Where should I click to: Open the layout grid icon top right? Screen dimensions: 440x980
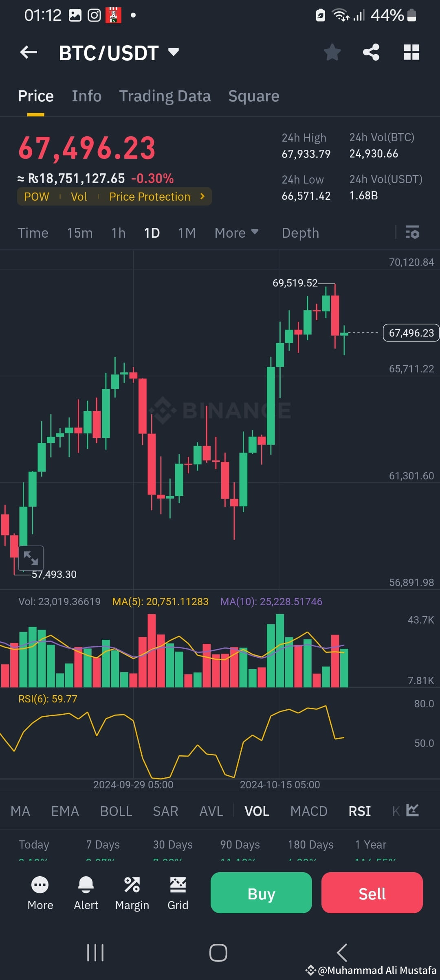[x=411, y=52]
